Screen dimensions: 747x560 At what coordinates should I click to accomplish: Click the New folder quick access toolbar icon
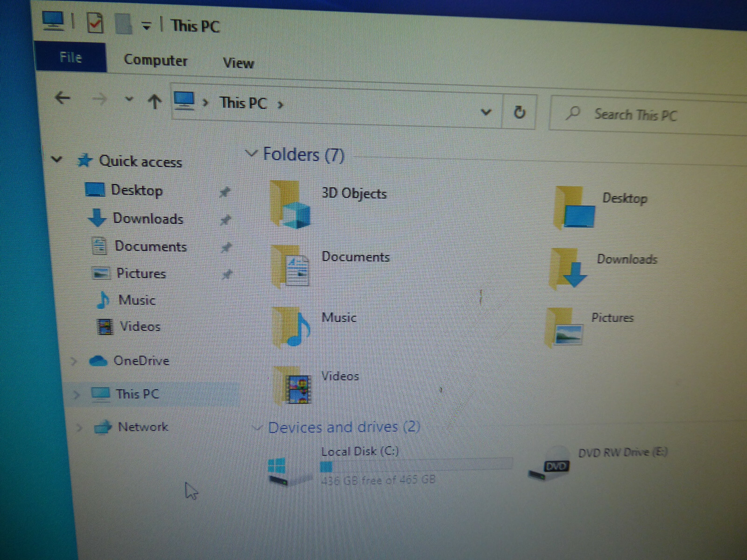[x=124, y=24]
